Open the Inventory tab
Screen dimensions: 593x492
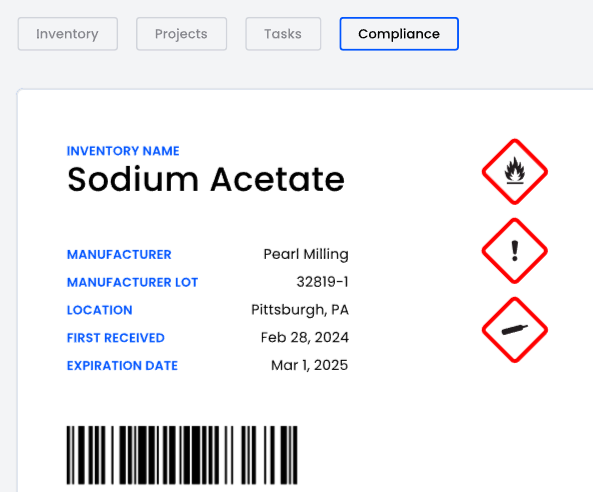[68, 34]
